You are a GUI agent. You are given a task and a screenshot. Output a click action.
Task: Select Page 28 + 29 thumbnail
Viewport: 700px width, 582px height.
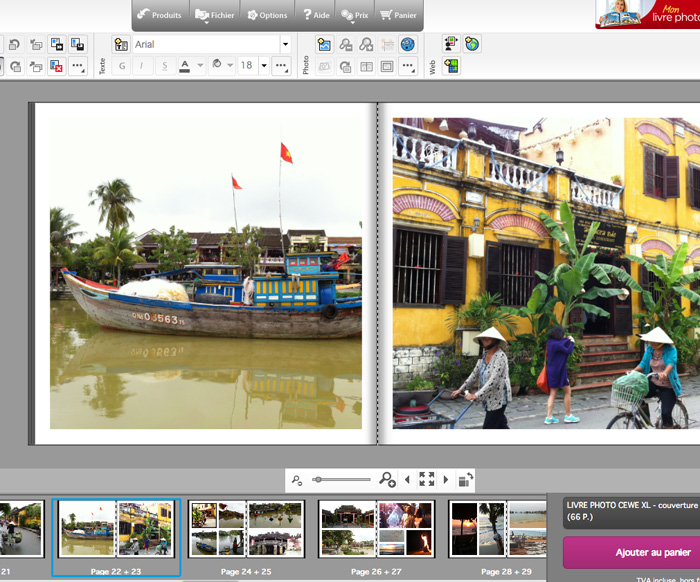pyautogui.click(x=497, y=538)
